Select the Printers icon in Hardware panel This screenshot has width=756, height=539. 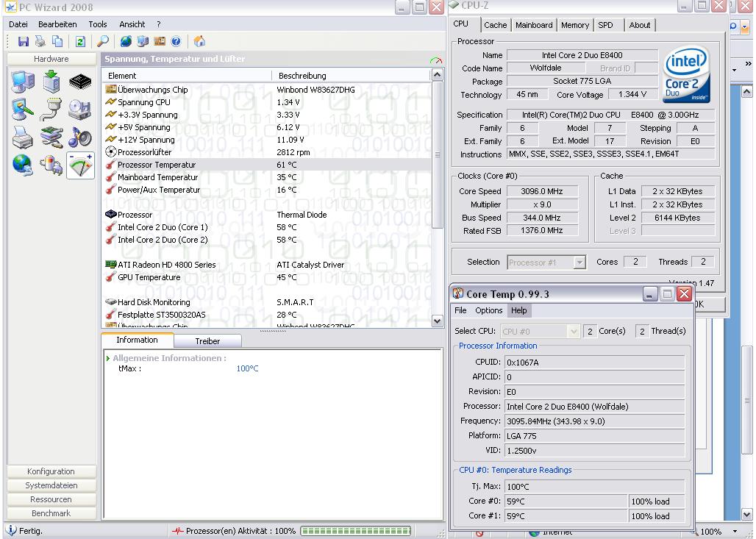(23, 138)
